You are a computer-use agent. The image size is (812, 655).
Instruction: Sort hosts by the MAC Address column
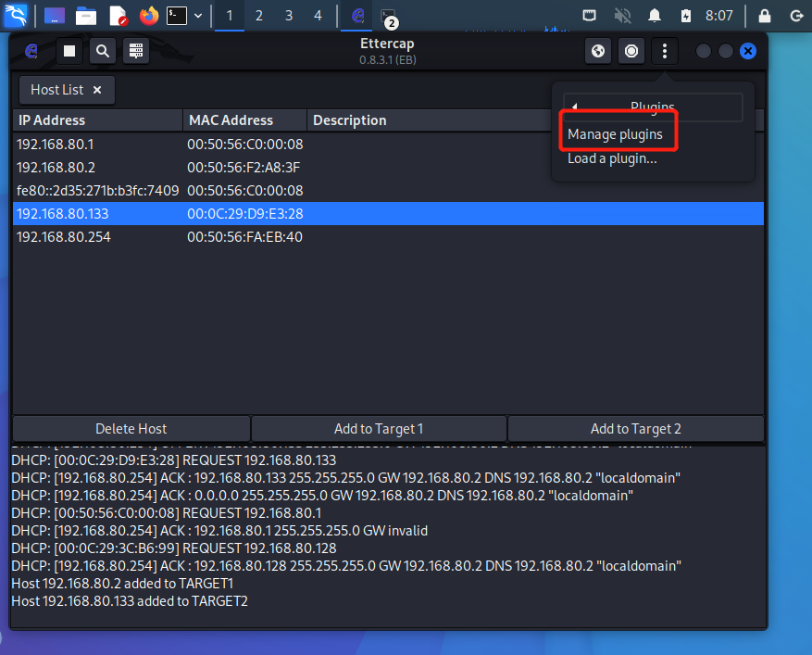245,120
